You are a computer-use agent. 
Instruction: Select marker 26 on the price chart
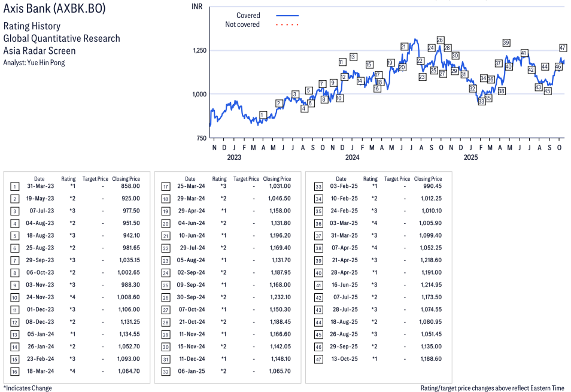pyautogui.click(x=440, y=40)
